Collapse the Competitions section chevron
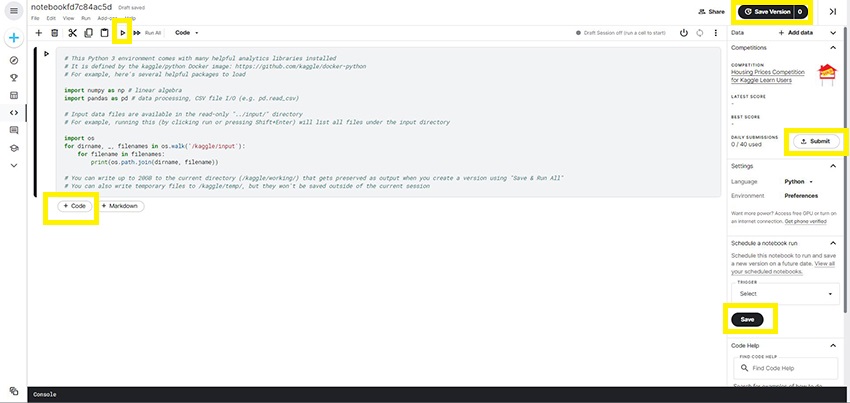 click(x=833, y=48)
